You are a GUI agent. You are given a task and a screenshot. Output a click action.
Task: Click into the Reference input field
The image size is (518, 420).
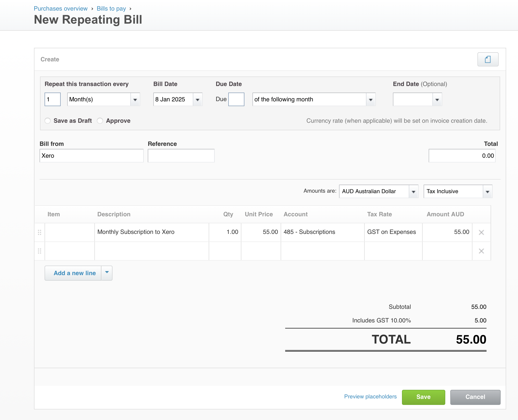tap(181, 156)
